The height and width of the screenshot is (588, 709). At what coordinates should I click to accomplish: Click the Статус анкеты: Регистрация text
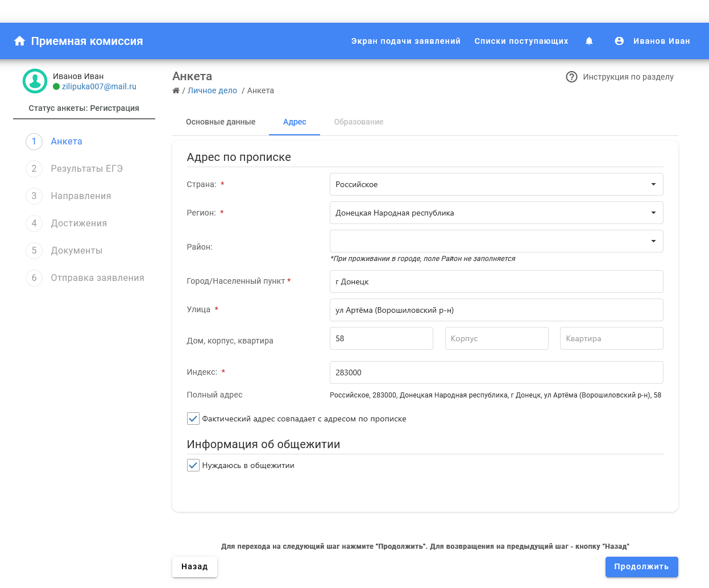[84, 108]
